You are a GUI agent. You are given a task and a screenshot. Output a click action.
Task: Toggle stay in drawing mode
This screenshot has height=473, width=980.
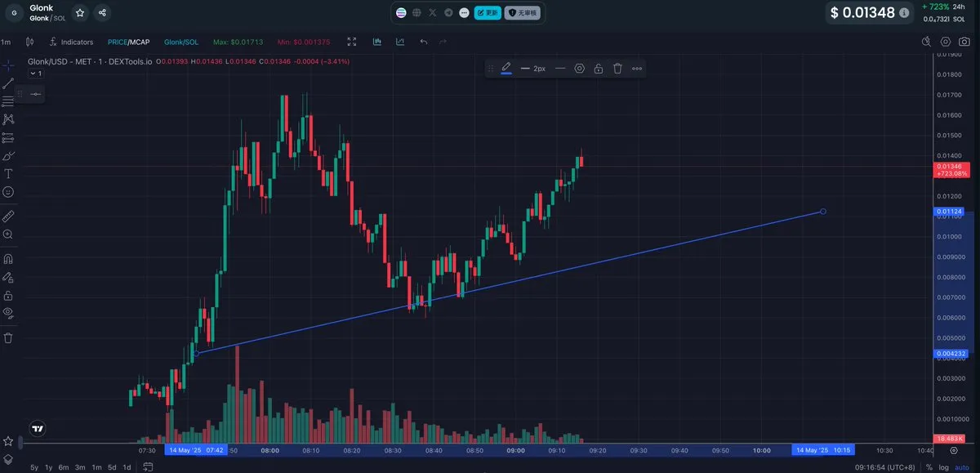pos(8,277)
